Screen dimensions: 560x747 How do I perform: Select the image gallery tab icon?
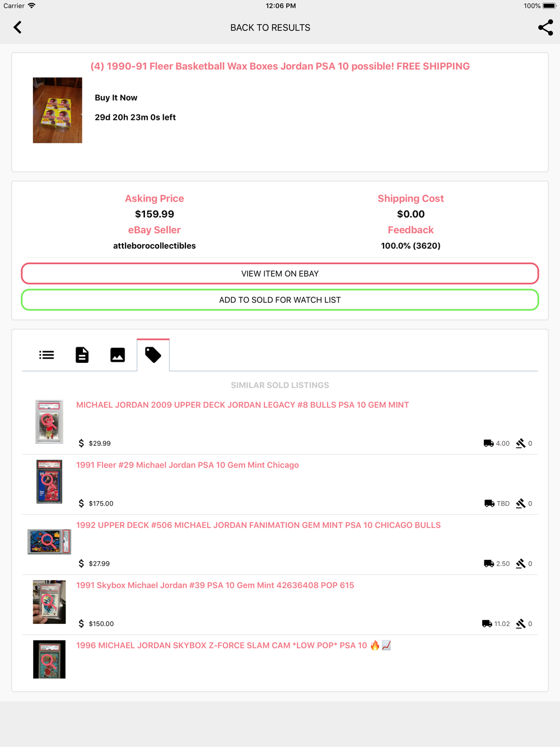118,355
